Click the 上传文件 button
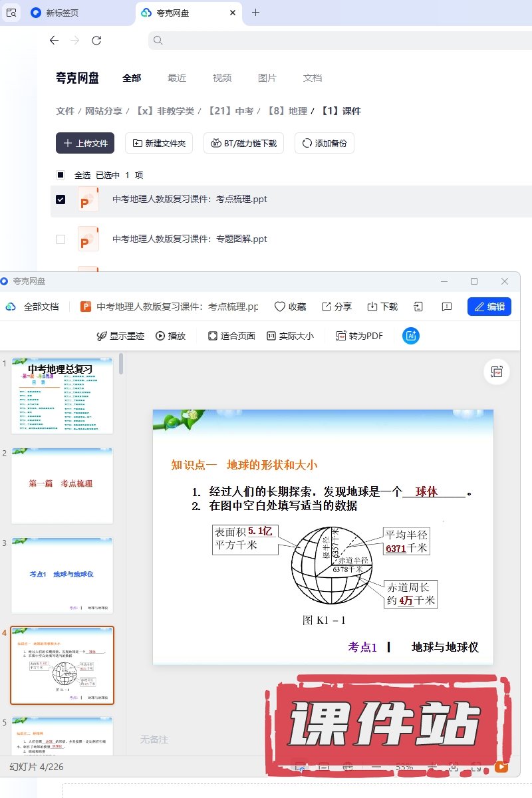The image size is (532, 798). [x=85, y=143]
